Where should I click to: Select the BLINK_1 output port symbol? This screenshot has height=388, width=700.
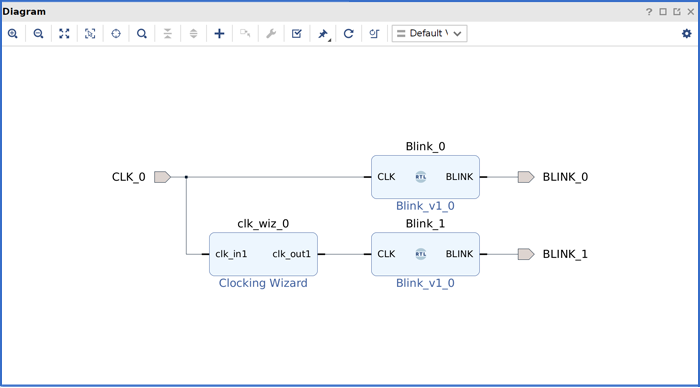point(526,254)
